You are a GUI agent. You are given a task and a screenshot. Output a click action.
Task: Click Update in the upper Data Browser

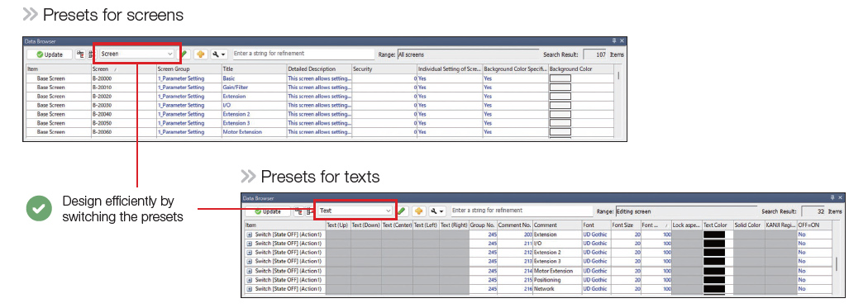click(x=50, y=54)
